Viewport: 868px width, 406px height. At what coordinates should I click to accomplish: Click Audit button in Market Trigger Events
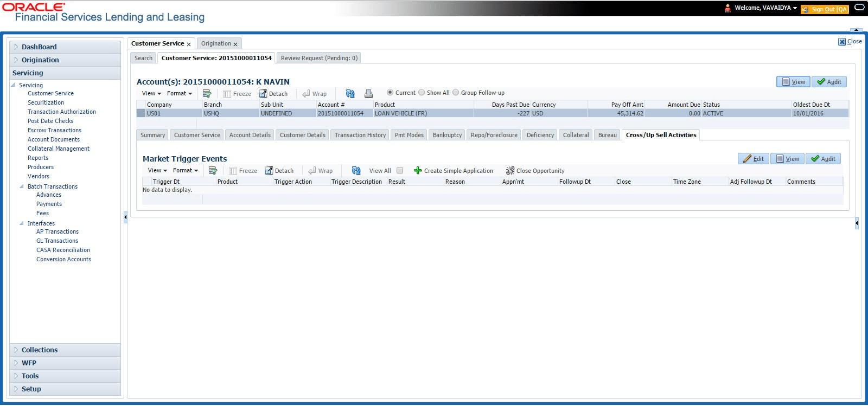[823, 159]
